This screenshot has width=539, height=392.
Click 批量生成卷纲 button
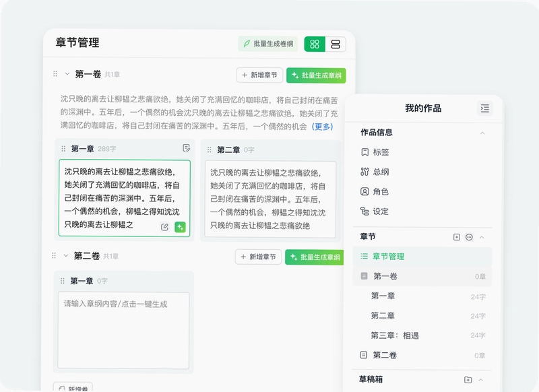[267, 44]
